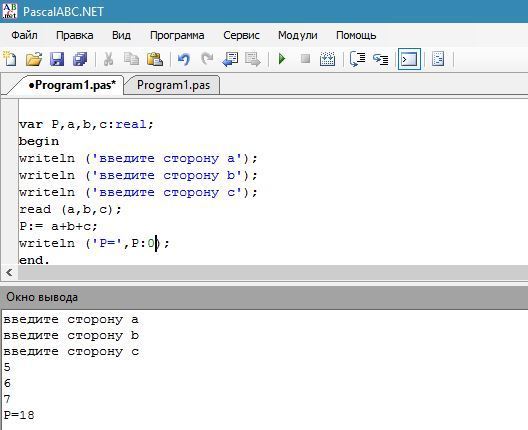Undo the last edit
This screenshot has width=528, height=430.
pyautogui.click(x=184, y=59)
